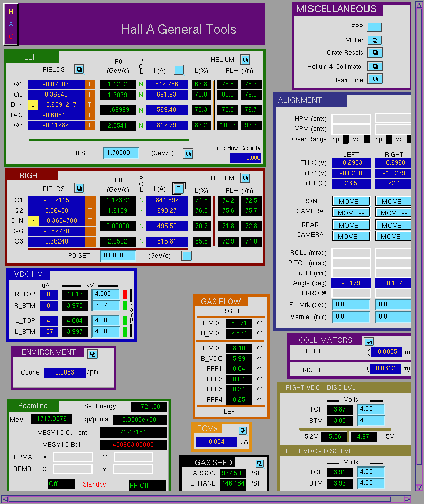Screen dimensions: 424x504
Task: Click the red R_TOP ramp status indicator
Action: [125, 294]
